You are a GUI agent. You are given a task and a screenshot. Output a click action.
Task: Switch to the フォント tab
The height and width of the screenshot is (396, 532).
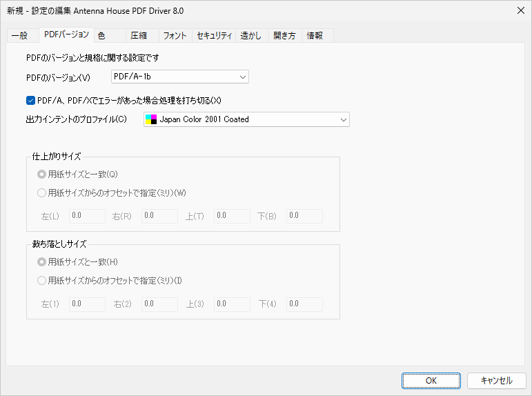175,35
